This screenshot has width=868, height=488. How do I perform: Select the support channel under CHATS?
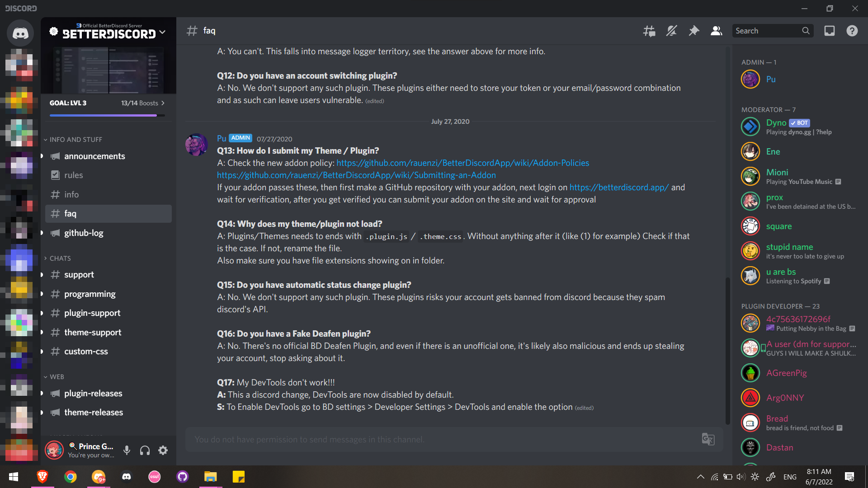click(79, 274)
